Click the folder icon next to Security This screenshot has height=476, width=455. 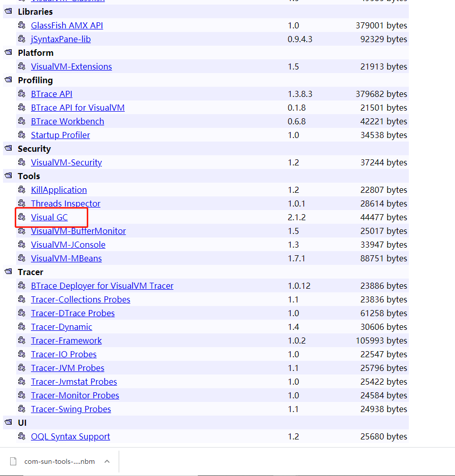(x=9, y=149)
